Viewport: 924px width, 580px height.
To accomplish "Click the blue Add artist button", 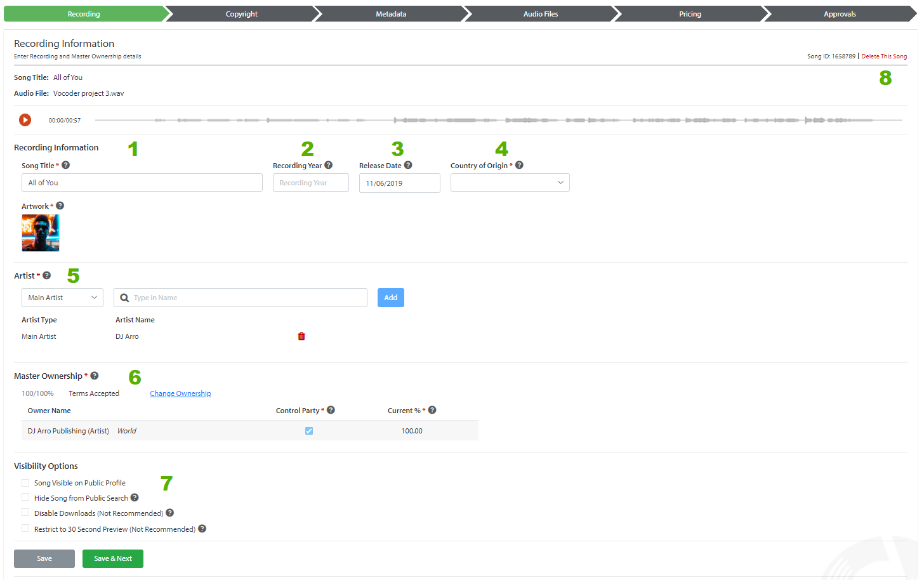I will coord(391,298).
